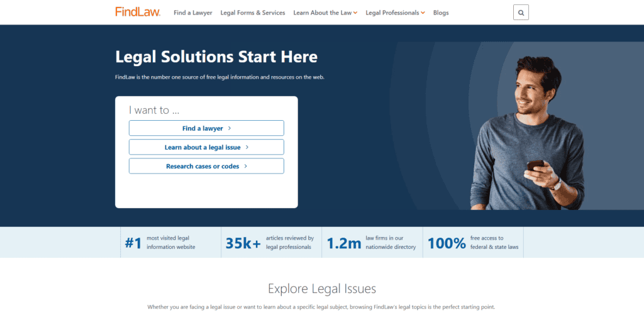
Task: Expand the Legal Professionals dropdown
Action: [x=395, y=13]
